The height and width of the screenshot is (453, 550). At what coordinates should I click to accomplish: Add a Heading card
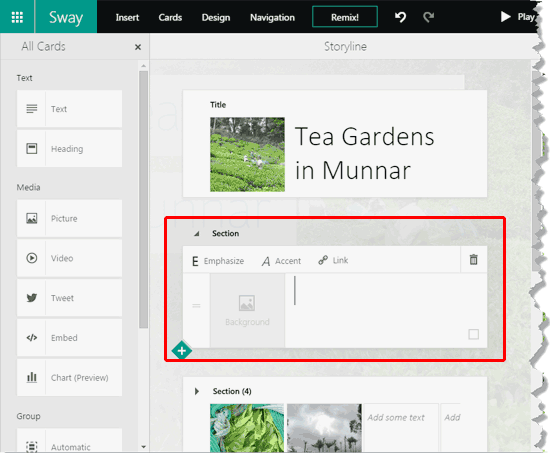point(69,148)
